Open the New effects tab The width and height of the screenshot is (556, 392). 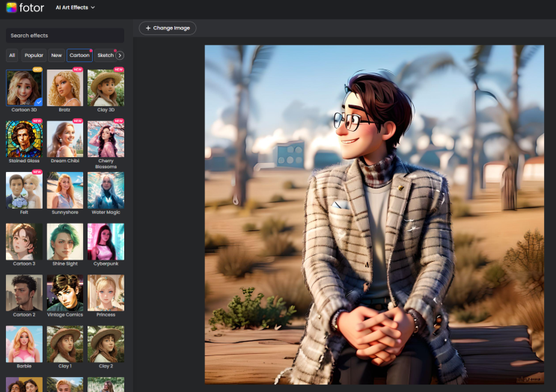click(57, 55)
